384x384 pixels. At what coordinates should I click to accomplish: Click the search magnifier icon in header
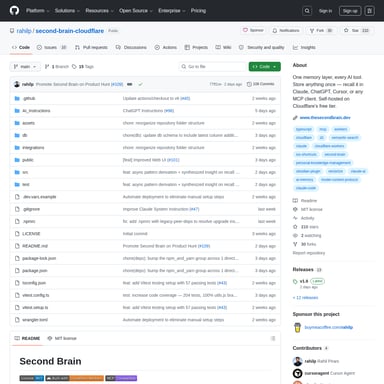[307, 11]
